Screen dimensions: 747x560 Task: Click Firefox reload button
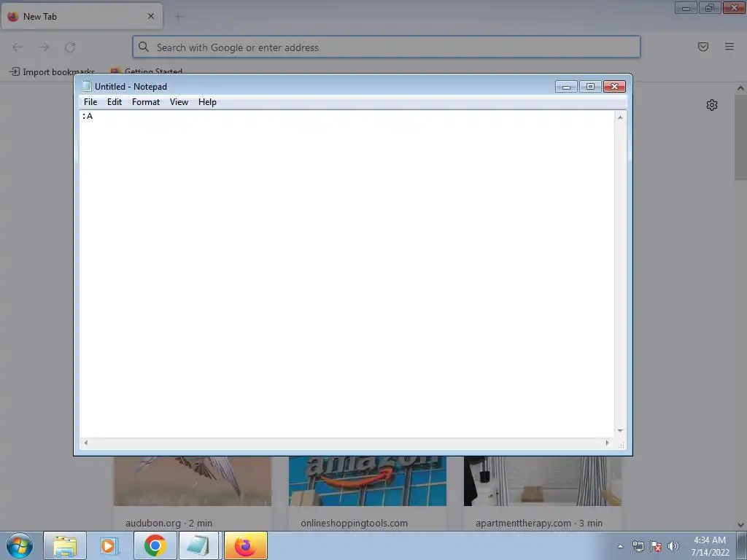pos(70,47)
